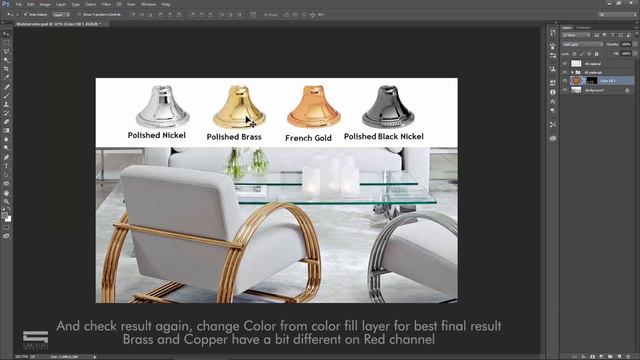This screenshot has height=360, width=640.
Task: Select the Brush tool
Action: click(x=6, y=95)
